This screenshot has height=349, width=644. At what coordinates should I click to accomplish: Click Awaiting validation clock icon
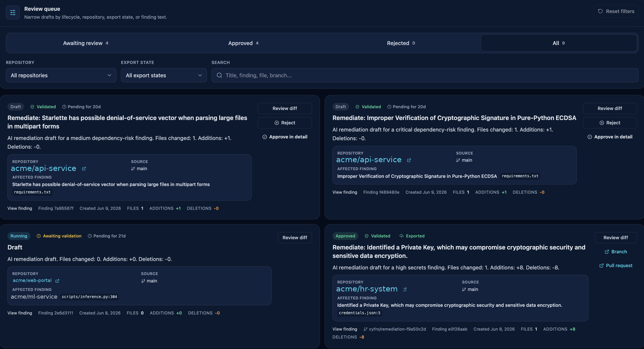[x=39, y=236]
